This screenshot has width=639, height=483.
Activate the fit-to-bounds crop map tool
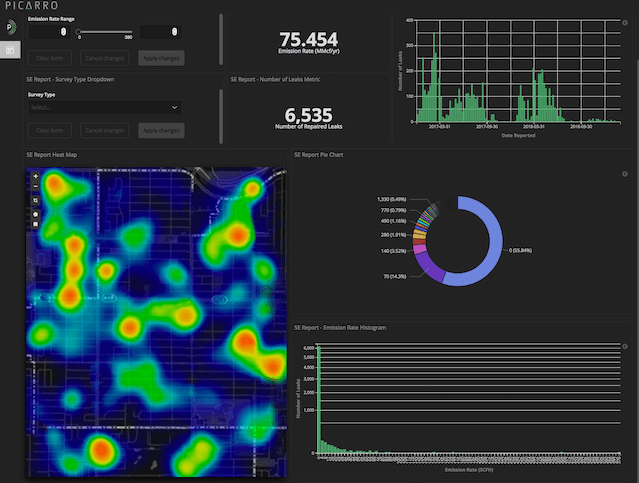pyautogui.click(x=35, y=200)
